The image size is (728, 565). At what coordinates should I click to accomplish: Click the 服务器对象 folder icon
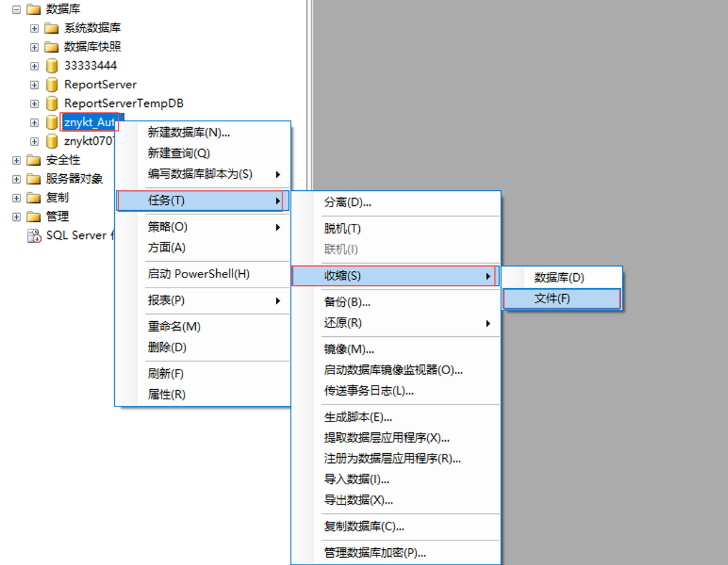tap(34, 179)
